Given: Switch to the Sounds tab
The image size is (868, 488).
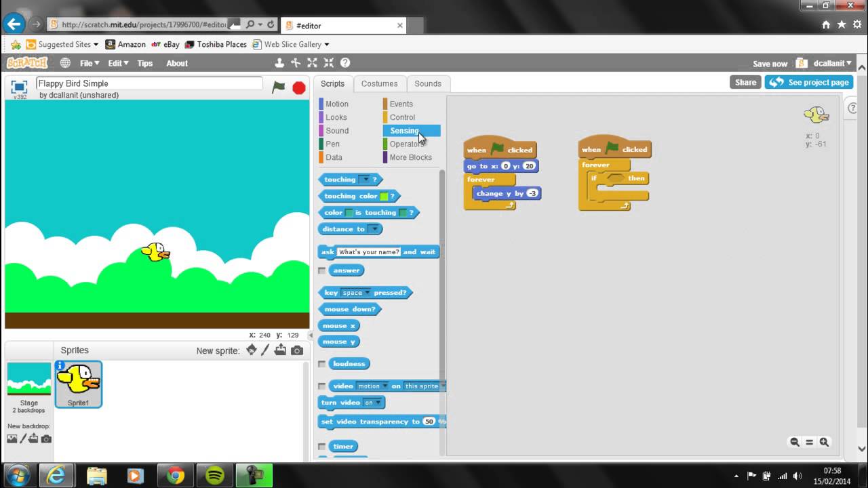Looking at the screenshot, I should pyautogui.click(x=428, y=83).
